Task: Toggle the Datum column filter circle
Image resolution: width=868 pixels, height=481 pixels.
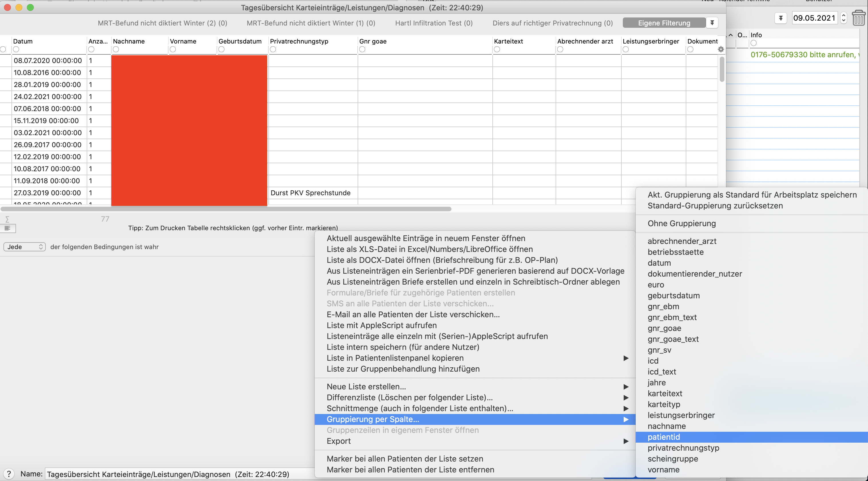Action: pos(16,49)
